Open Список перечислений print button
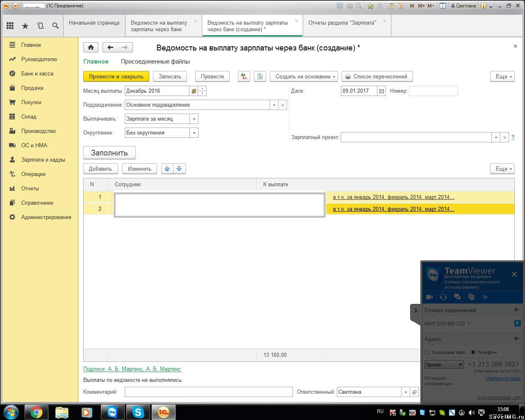 pyautogui.click(x=377, y=76)
